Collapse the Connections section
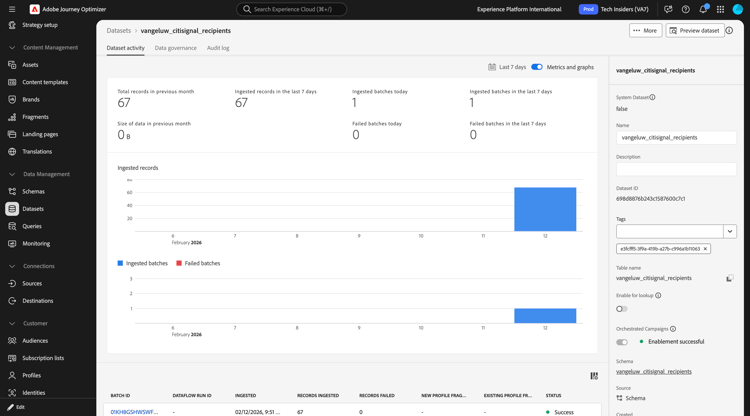The width and height of the screenshot is (750, 416). coord(12,266)
